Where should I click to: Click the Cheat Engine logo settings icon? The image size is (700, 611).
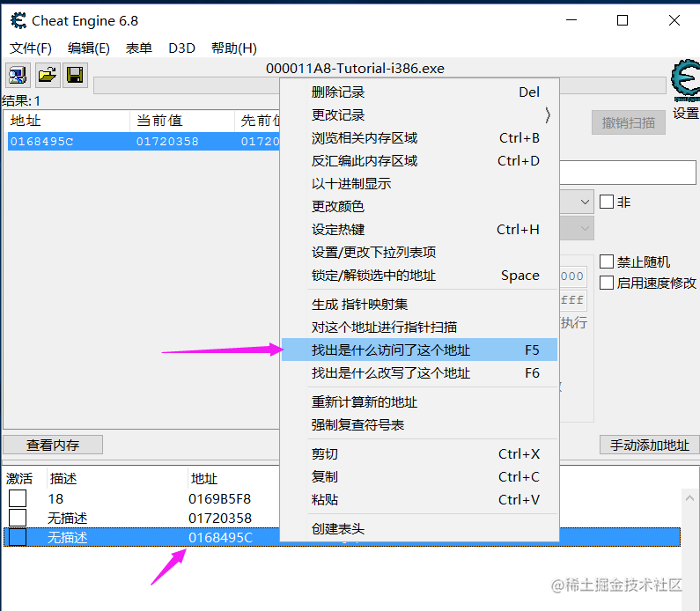[685, 81]
